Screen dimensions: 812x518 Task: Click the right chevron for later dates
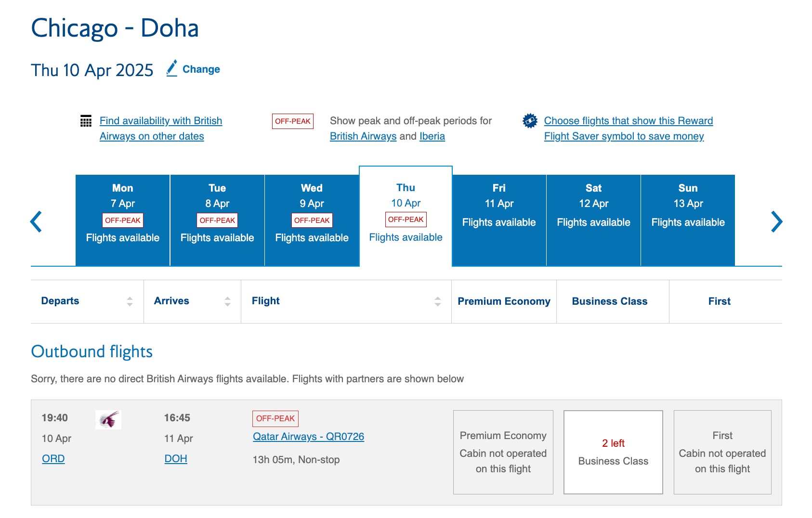click(776, 221)
